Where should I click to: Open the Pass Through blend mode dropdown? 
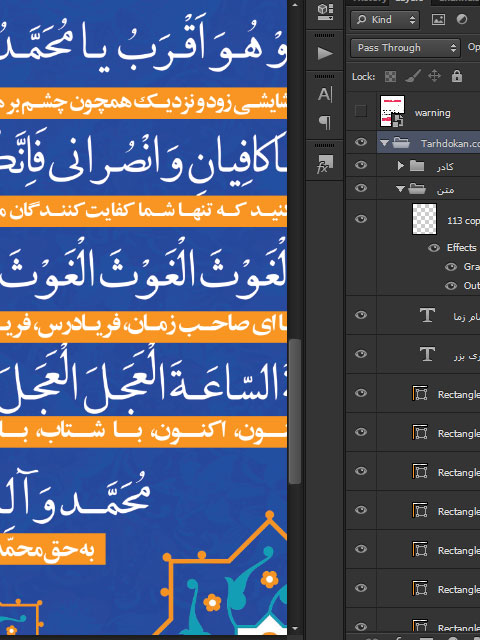tap(405, 48)
